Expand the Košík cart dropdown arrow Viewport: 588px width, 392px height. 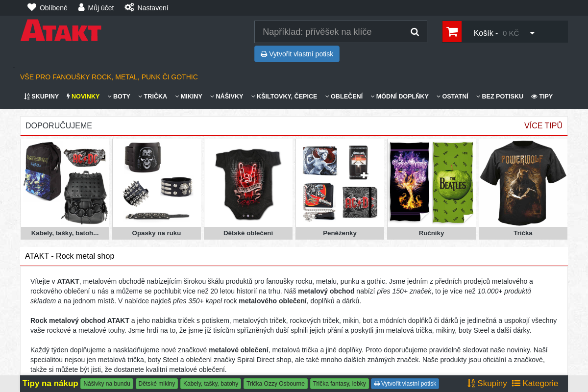(532, 33)
